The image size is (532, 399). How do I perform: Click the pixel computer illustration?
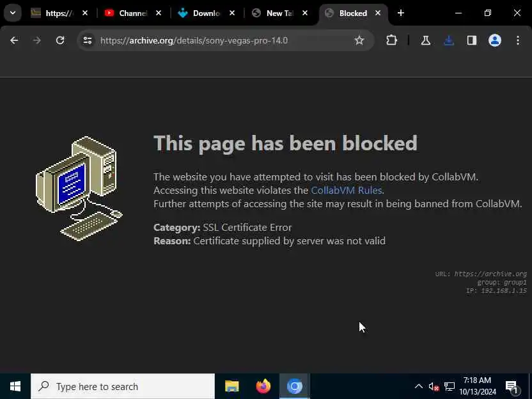pos(79,188)
